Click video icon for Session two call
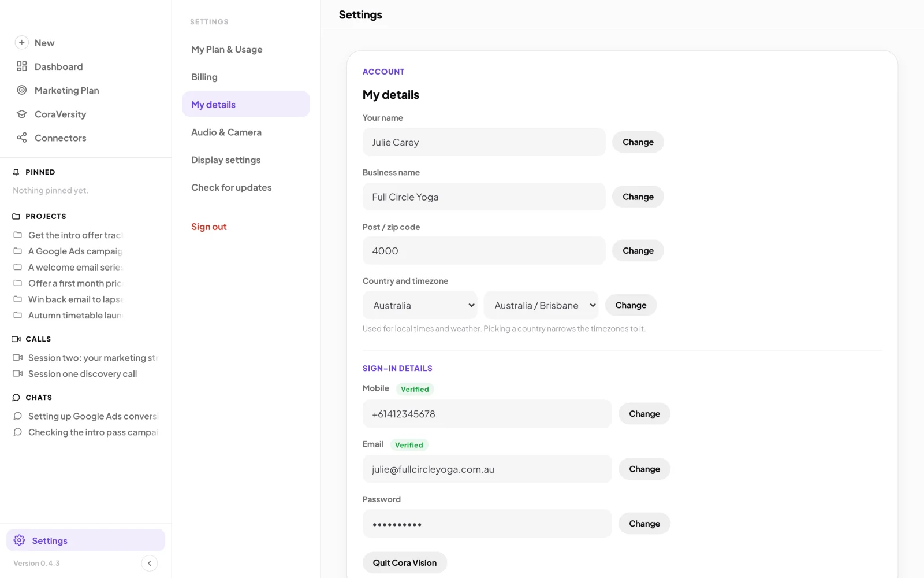This screenshot has height=578, width=924. click(x=18, y=357)
